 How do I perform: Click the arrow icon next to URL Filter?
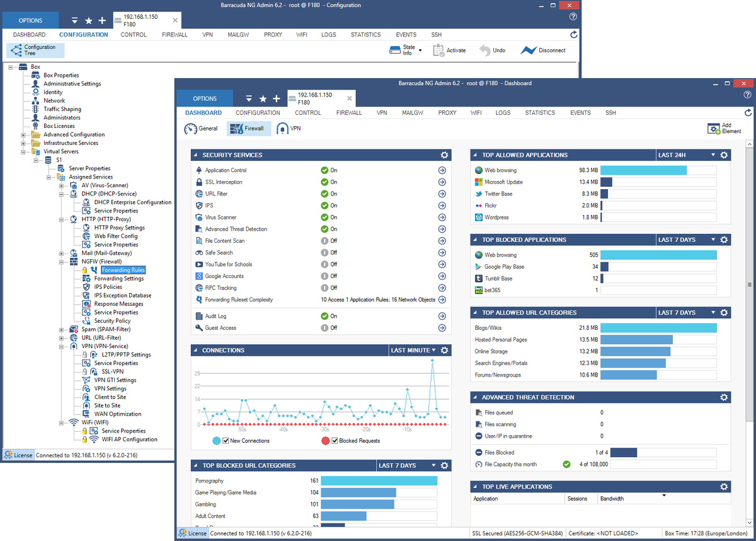pos(442,194)
